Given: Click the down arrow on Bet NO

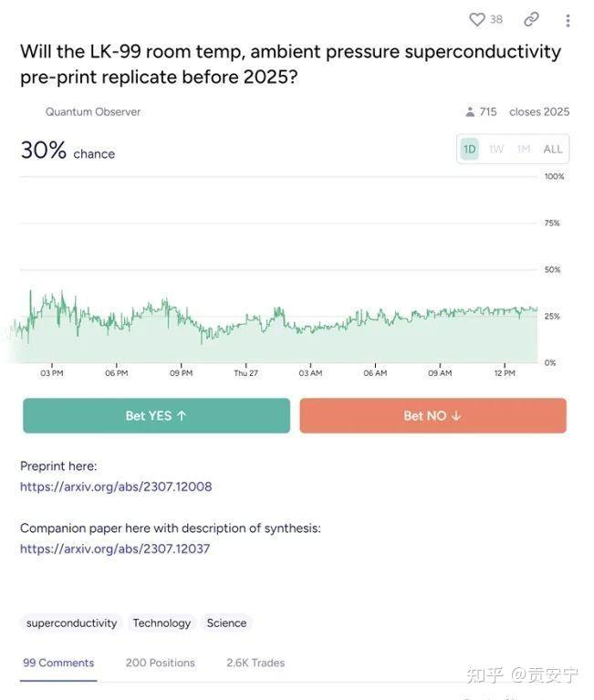Looking at the screenshot, I should [x=455, y=415].
